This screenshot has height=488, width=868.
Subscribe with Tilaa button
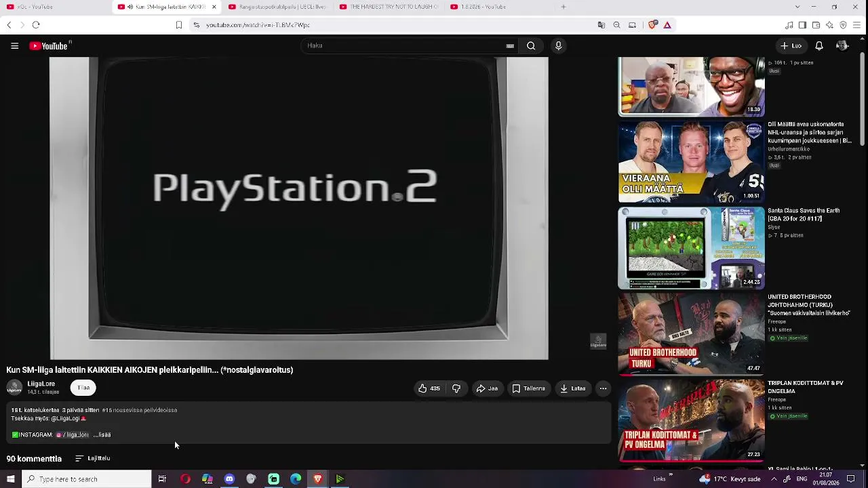(x=83, y=388)
